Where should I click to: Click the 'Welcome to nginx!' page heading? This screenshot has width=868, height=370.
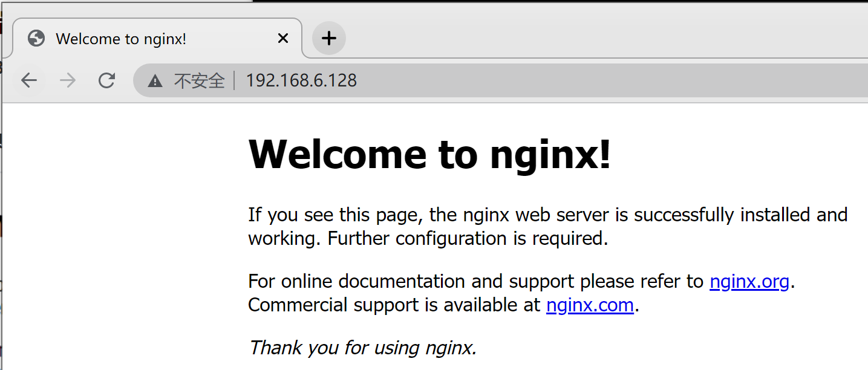[430, 155]
